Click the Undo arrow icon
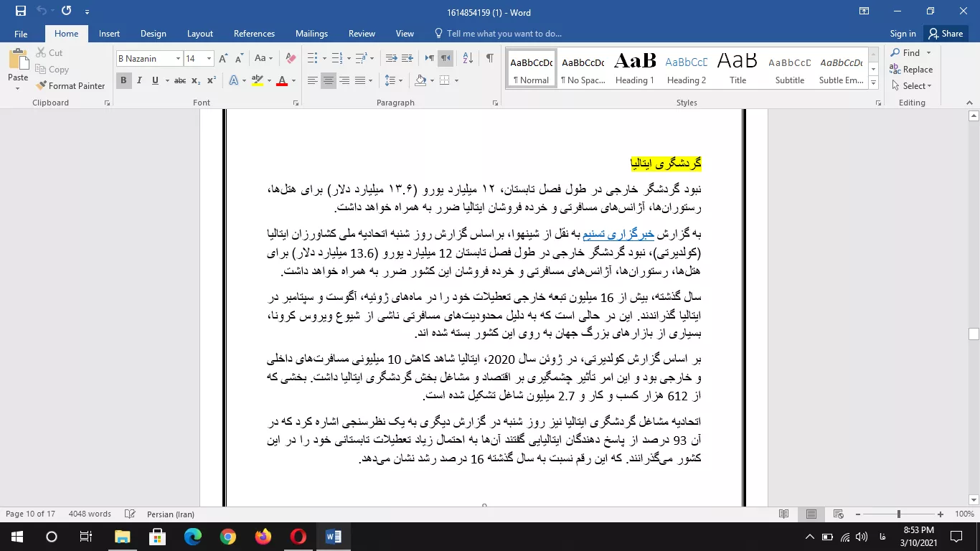Viewport: 980px width, 551px height. click(x=42, y=11)
